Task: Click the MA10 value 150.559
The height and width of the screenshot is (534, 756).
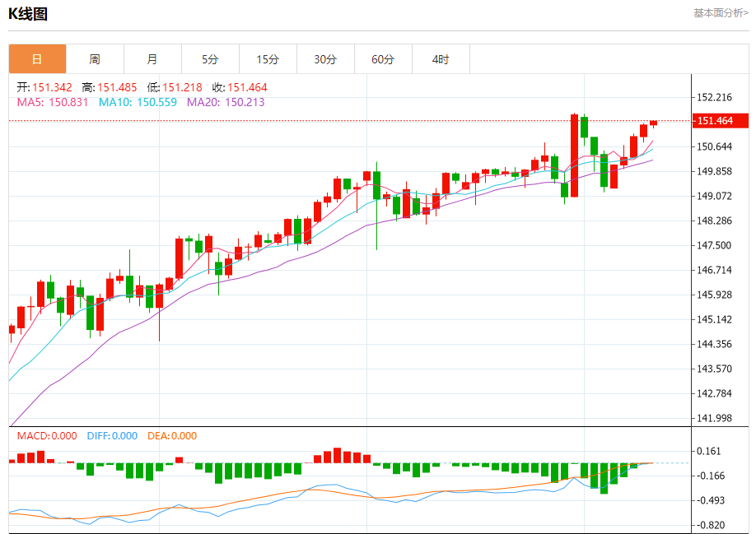Action: (156, 102)
